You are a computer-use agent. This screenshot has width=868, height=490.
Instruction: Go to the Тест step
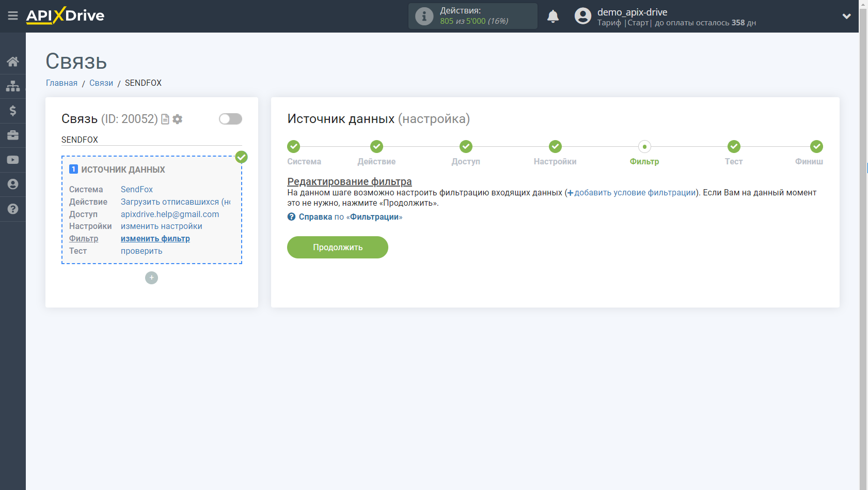click(x=734, y=153)
